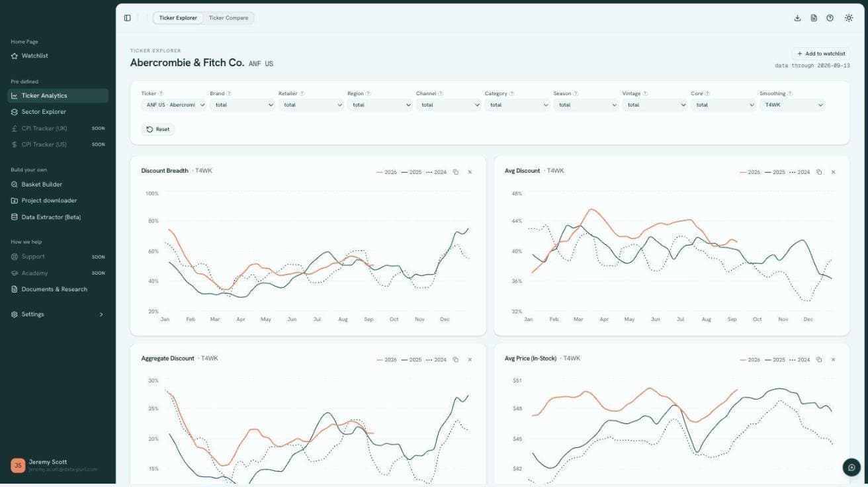
Task: Toggle the light/dark theme sun icon
Action: tap(849, 18)
